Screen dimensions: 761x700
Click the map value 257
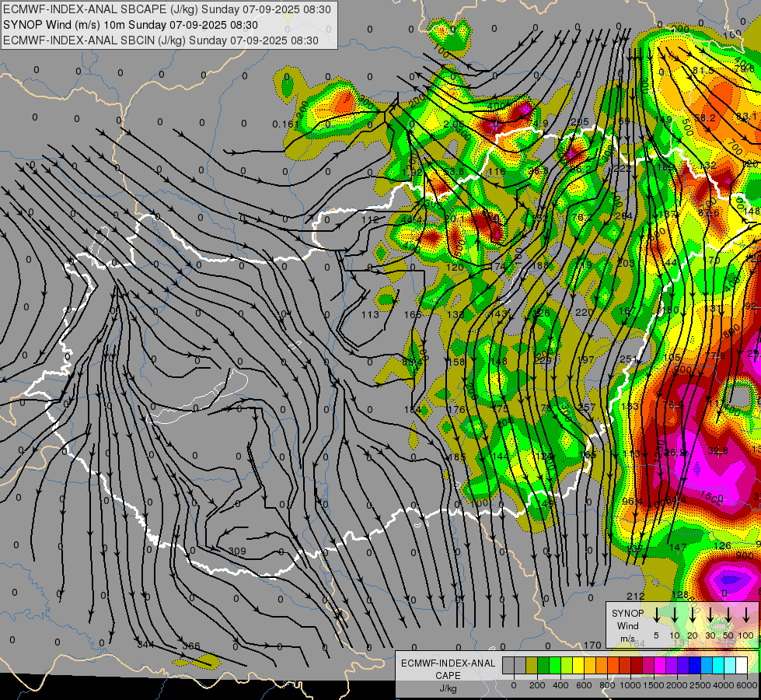point(587,407)
